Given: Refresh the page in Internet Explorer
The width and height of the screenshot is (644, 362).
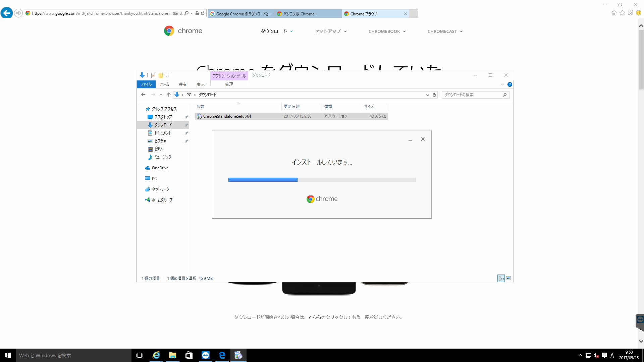Looking at the screenshot, I should pyautogui.click(x=203, y=13).
